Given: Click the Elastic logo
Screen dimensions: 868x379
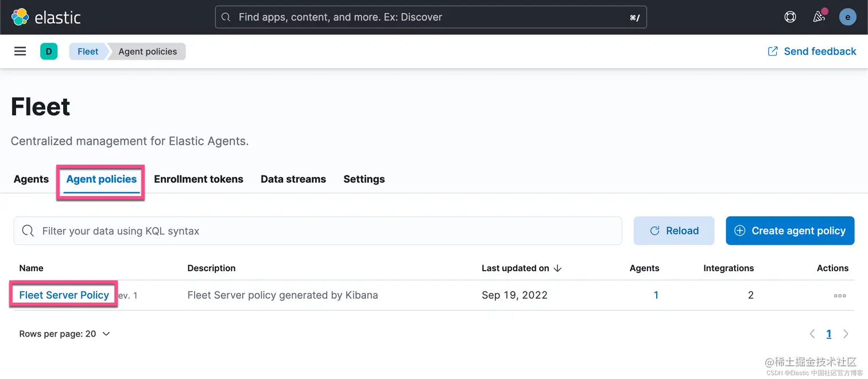Looking at the screenshot, I should pyautogui.click(x=46, y=17).
